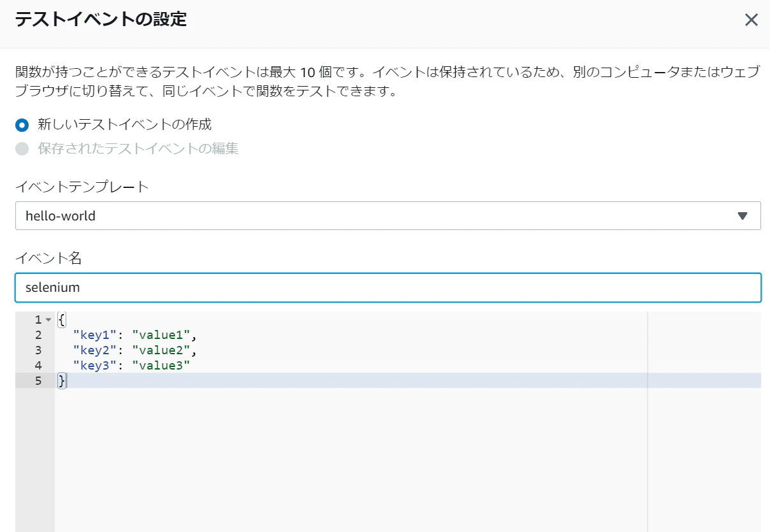Click line number 4 in the gutter
Screen dimensions: 770x532
[x=38, y=365]
